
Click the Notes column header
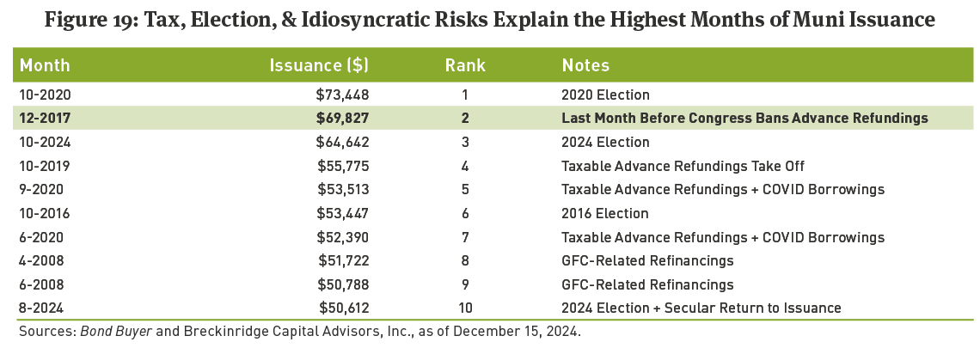(585, 65)
